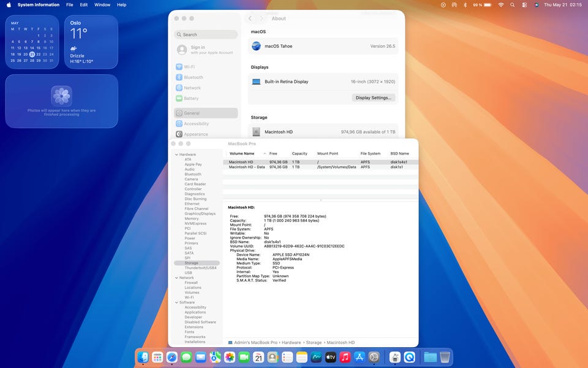The image size is (588, 368).
Task: Launch Apple TV from the Dock
Action: point(330,357)
